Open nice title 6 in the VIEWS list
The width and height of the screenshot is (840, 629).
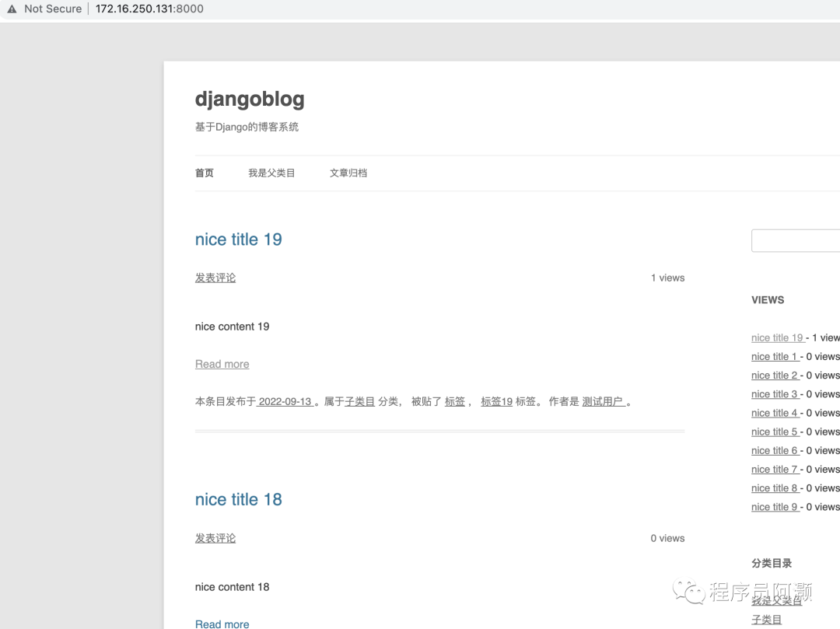[775, 451]
